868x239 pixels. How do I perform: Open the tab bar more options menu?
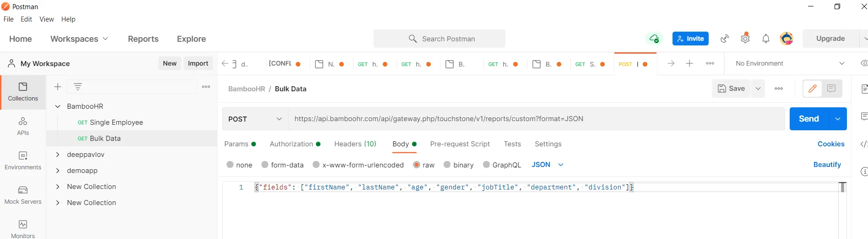[x=710, y=63]
